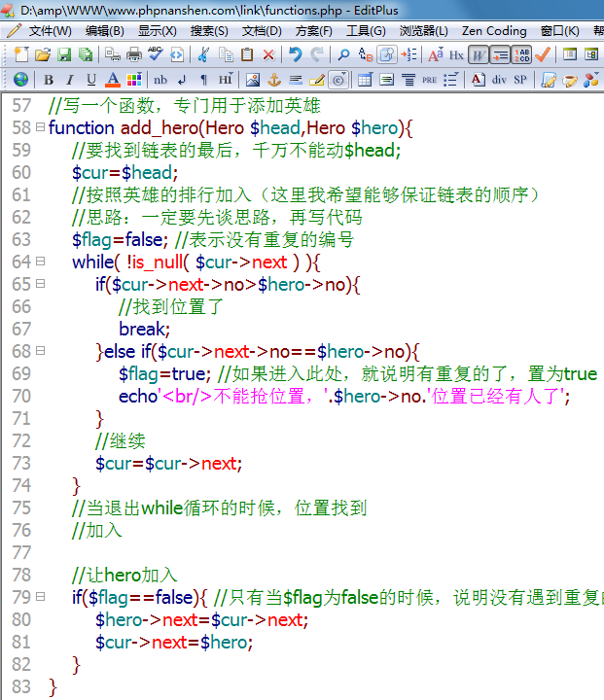Open 编辑(B) menu
Viewport: 604px width, 700px height.
[x=104, y=31]
